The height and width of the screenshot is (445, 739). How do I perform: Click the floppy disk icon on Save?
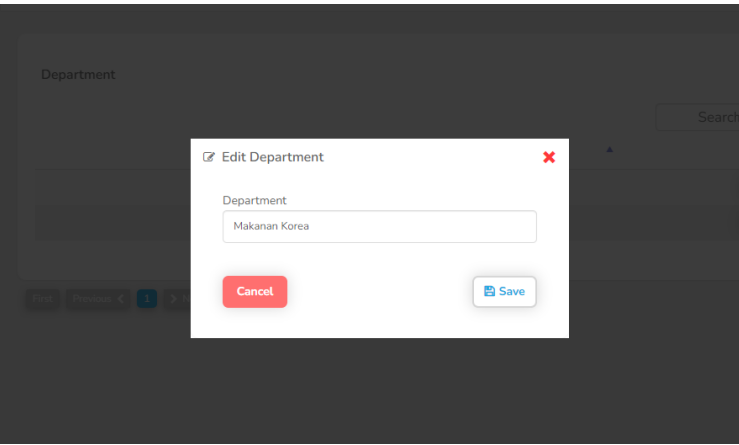(489, 292)
